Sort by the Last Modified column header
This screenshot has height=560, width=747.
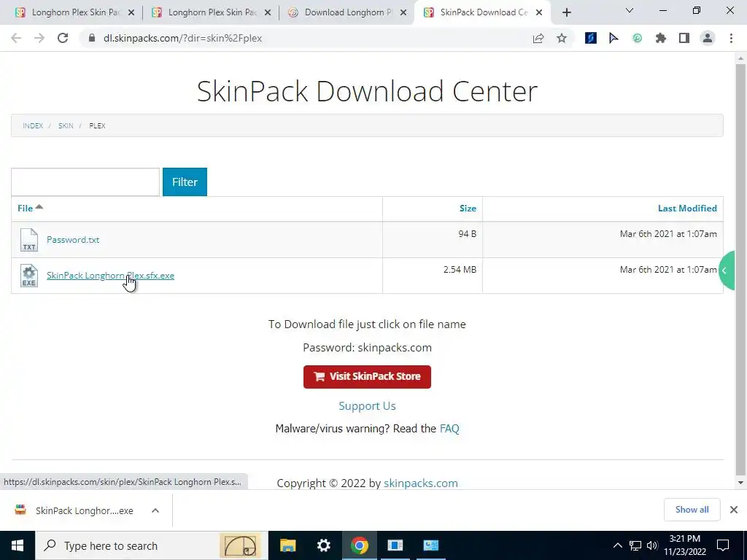pyautogui.click(x=687, y=208)
